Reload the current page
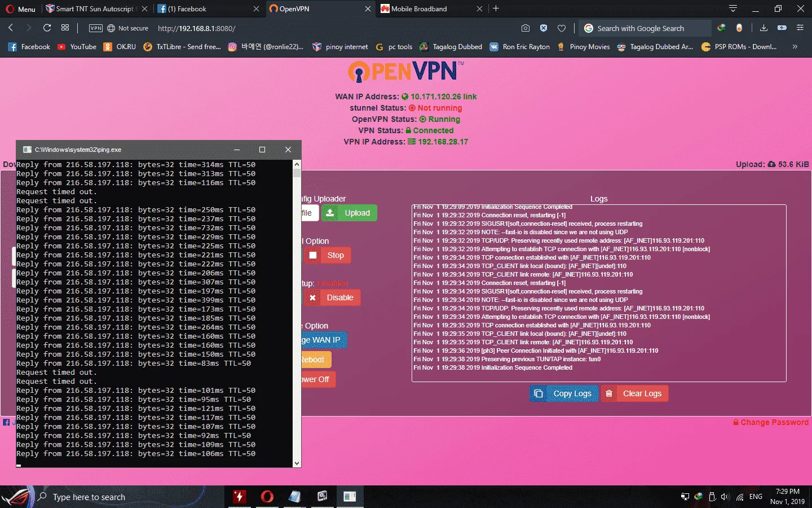 coord(47,28)
